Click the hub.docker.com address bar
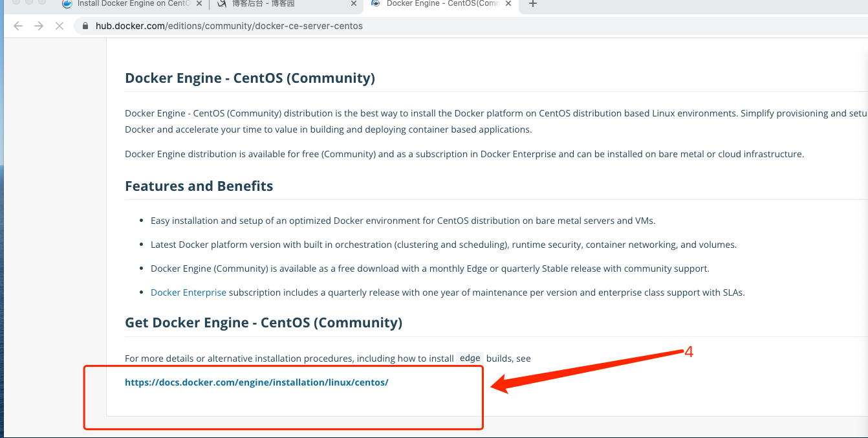 point(471,26)
